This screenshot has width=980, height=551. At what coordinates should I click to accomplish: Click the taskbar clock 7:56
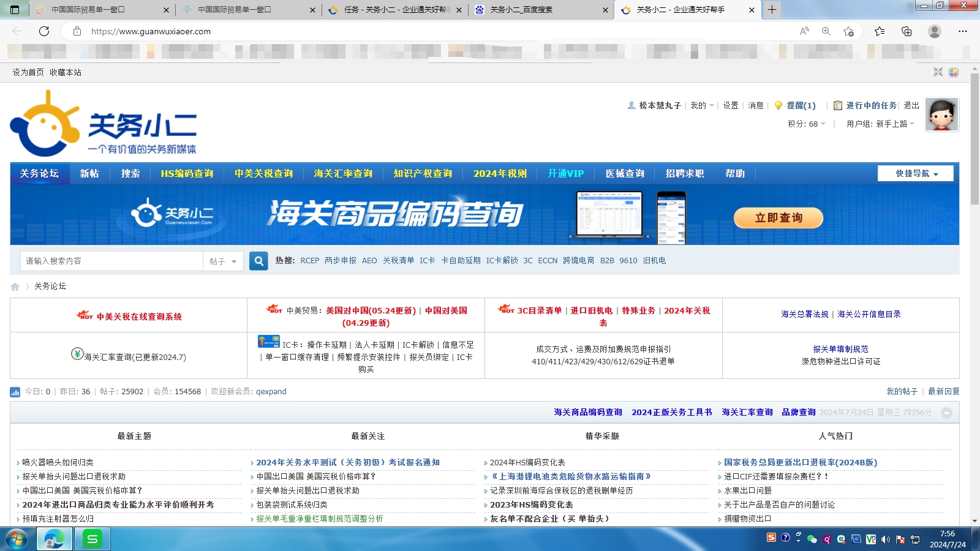click(x=947, y=534)
